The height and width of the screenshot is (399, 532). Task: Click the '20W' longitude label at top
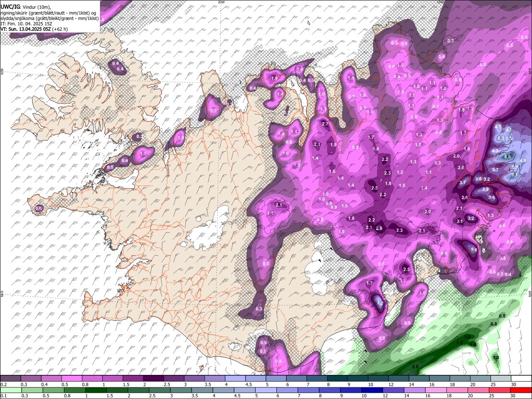pyautogui.click(x=221, y=2)
